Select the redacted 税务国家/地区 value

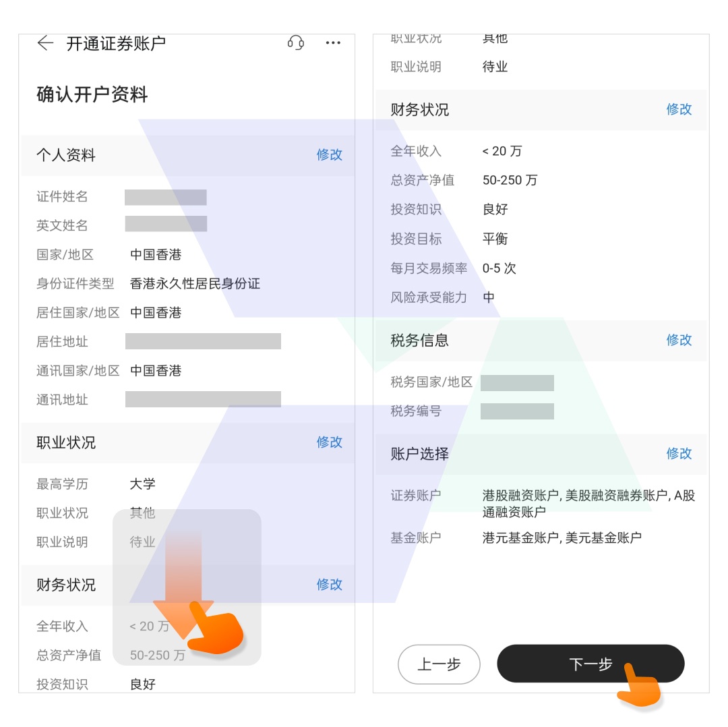517,383
